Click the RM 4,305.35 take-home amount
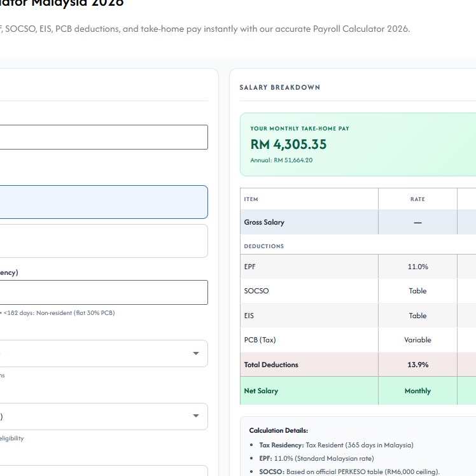Viewport: 476px width, 476px height. [x=288, y=144]
